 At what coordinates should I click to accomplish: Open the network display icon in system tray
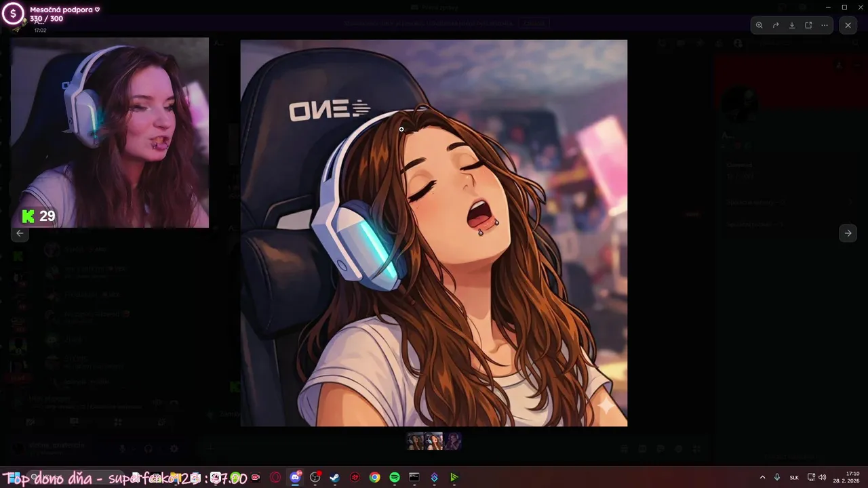pyautogui.click(x=811, y=477)
